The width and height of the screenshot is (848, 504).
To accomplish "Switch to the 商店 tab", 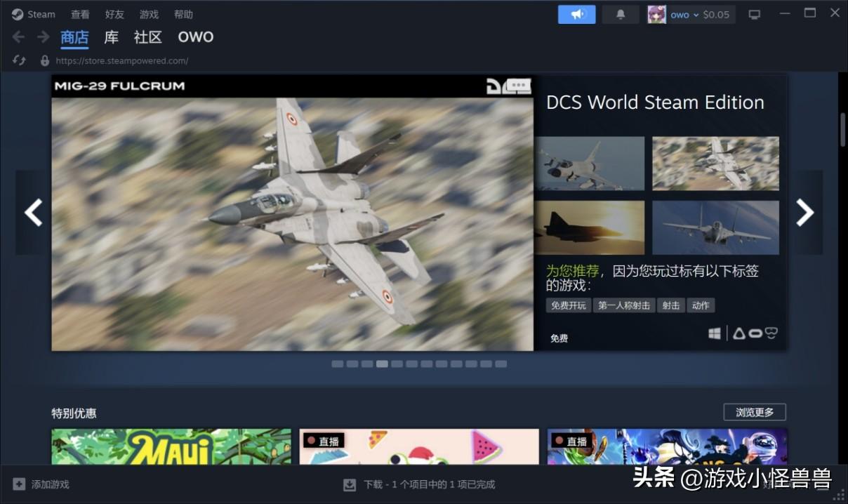I will [x=74, y=38].
